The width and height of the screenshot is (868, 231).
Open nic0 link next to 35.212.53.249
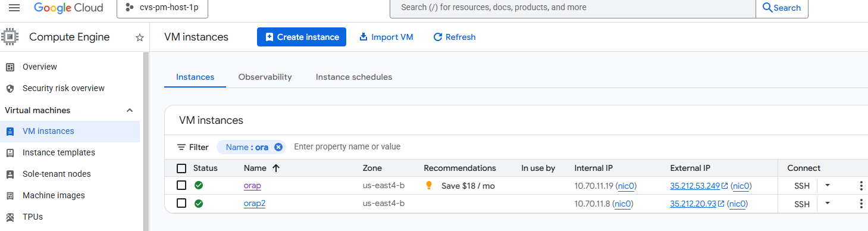(x=741, y=186)
